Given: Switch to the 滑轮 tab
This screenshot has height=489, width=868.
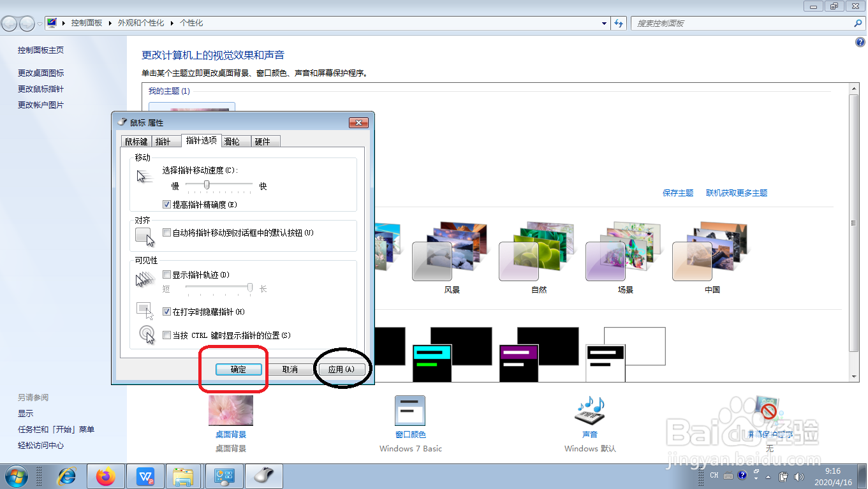Looking at the screenshot, I should (x=234, y=140).
